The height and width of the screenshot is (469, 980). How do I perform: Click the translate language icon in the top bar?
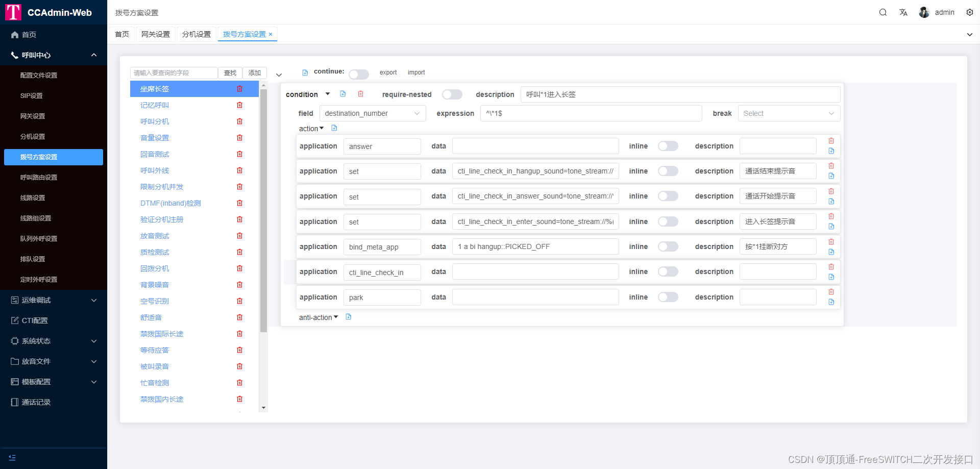tap(903, 12)
